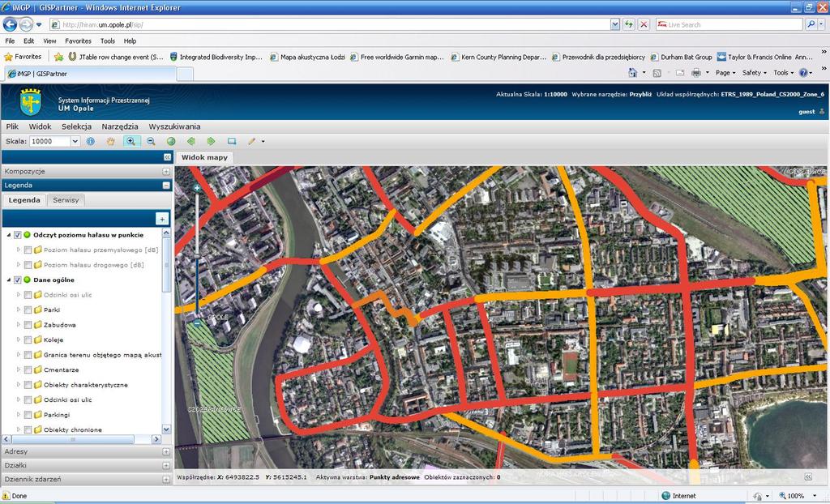
Task: Collapse the left side panel
Action: pos(167,157)
